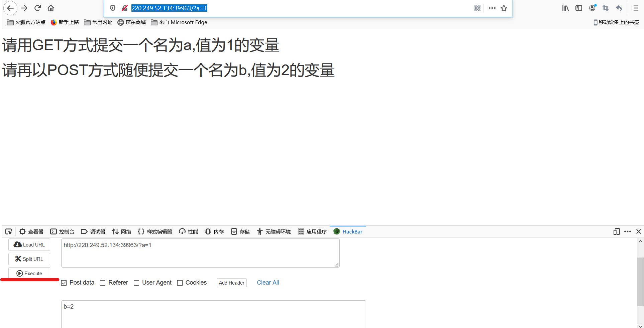Screen dimensions: 644x328
Task: Enable the Cookies checkbox in HackBar
Action: pos(180,283)
